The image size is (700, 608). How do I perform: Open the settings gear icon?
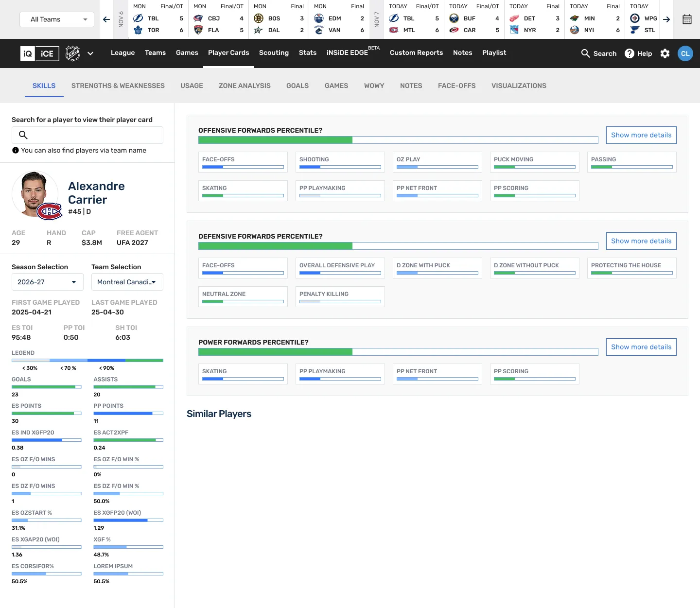click(665, 53)
